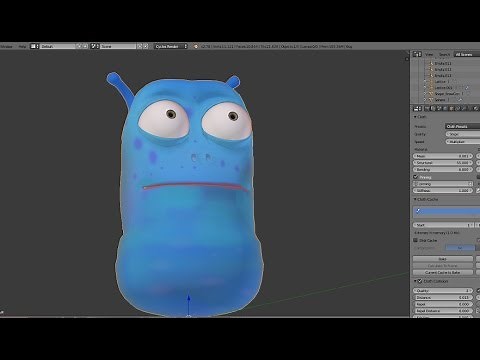
Task: Adjust the Repel Distance field
Action: point(443,311)
